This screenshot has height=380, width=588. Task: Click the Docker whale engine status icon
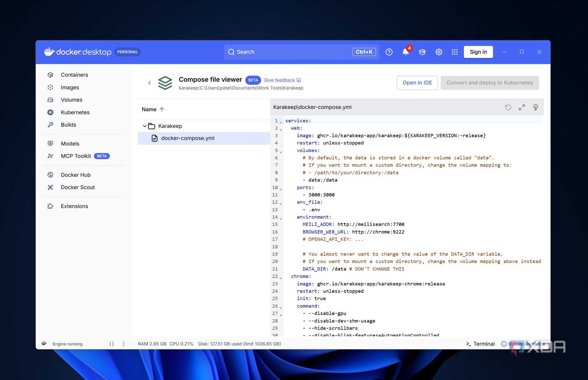coord(44,344)
